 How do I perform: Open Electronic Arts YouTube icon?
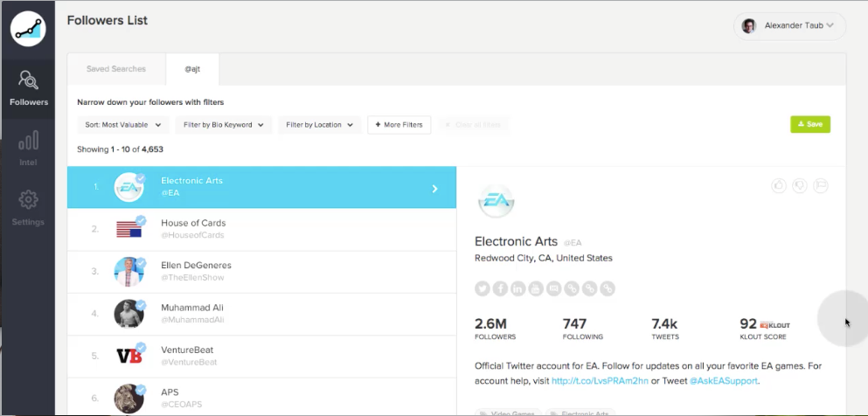tap(535, 288)
